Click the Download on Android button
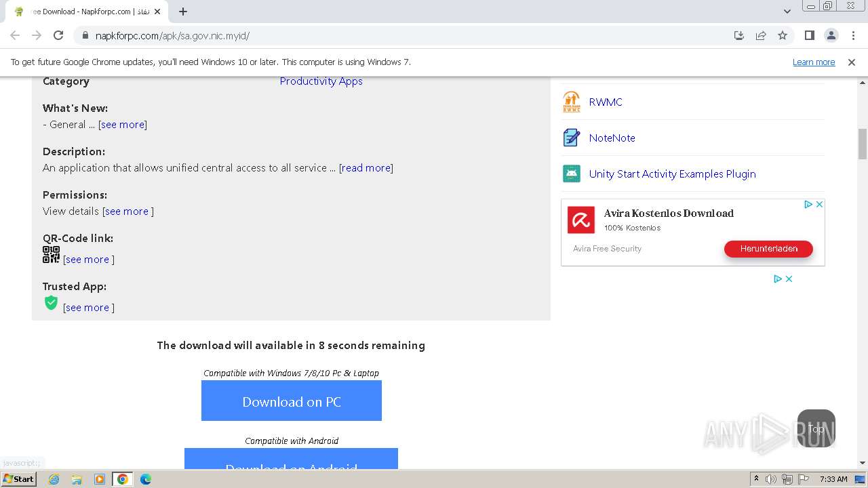This screenshot has height=488, width=868. point(292,459)
